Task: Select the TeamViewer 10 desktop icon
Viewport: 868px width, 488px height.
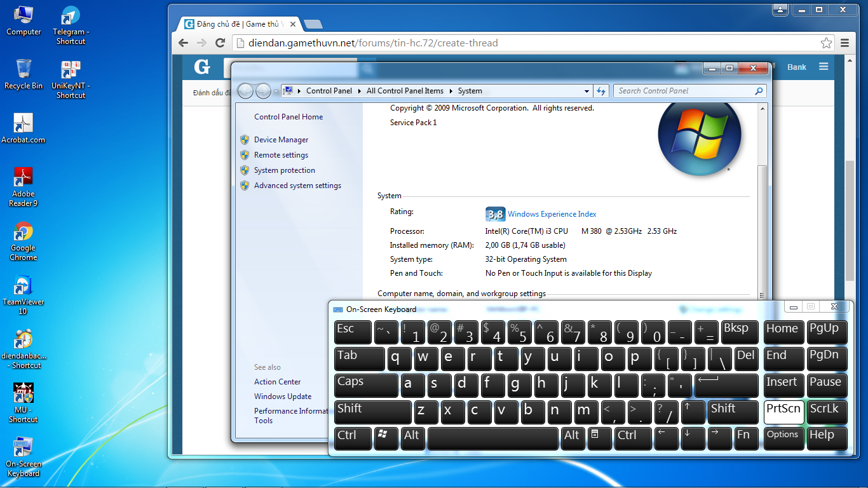Action: point(24,295)
